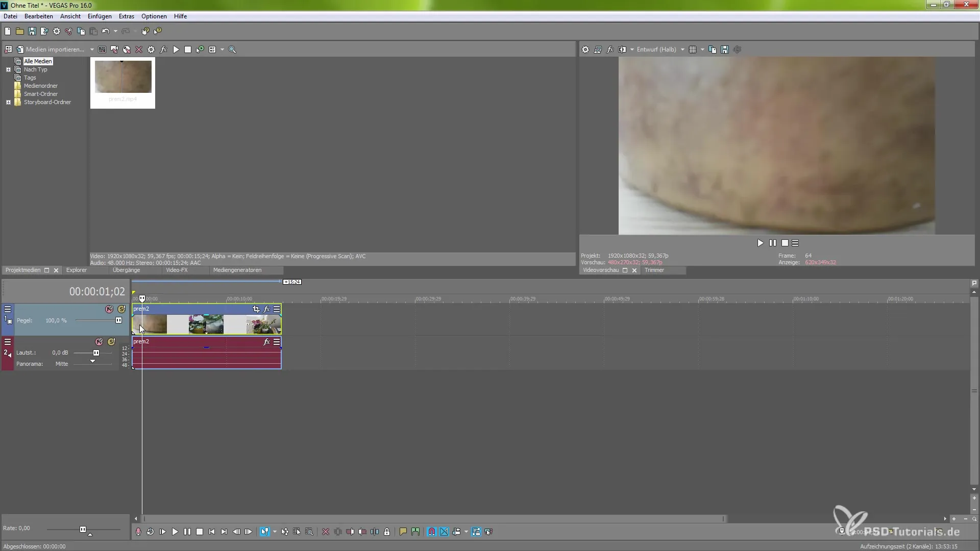Remove unused media from project icon
This screenshot has width=980, height=551.
8,49
